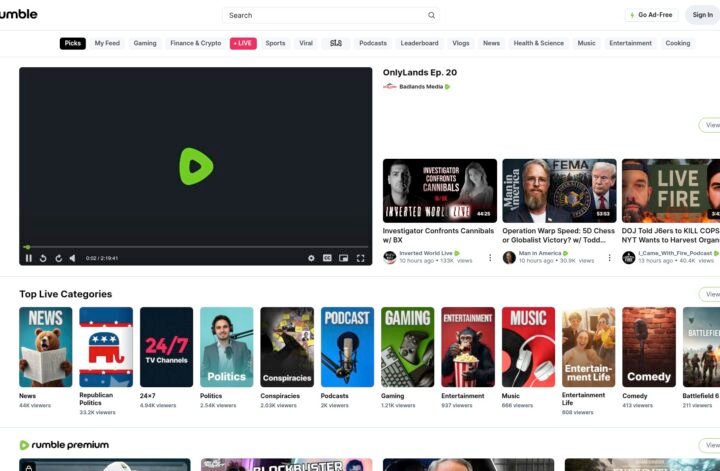Open the 24/7 TV Channels card
The width and height of the screenshot is (720, 471).
(x=166, y=347)
